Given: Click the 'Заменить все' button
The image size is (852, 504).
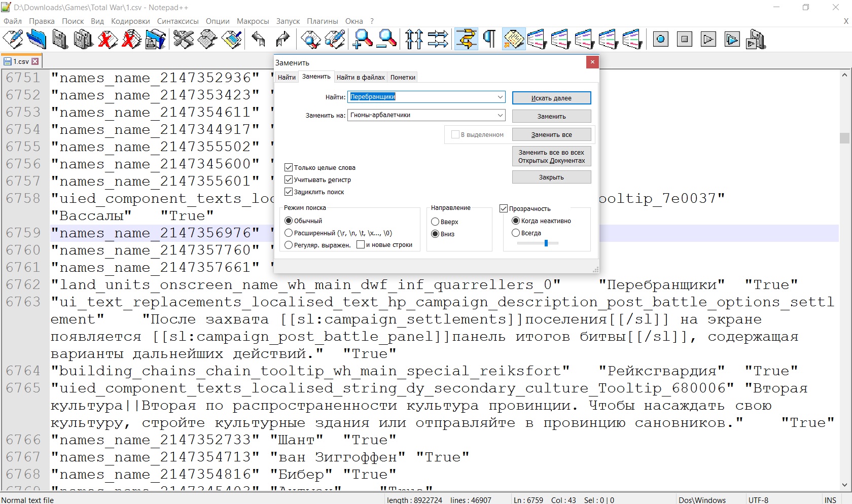Looking at the screenshot, I should coord(551,134).
